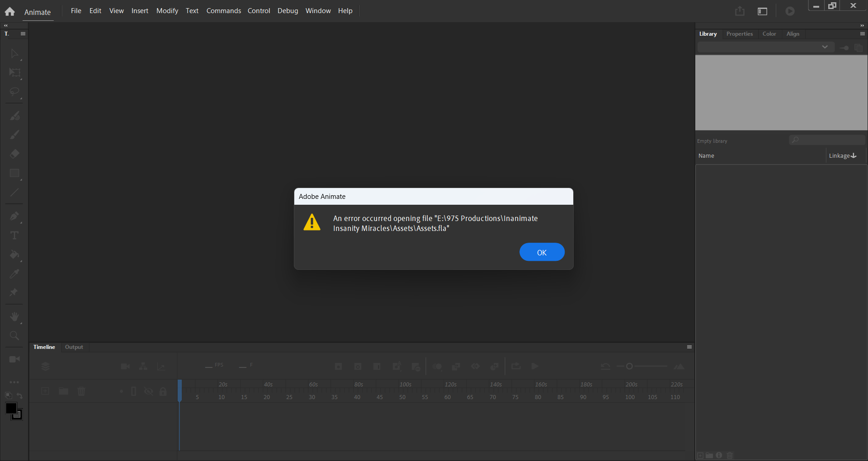Screen dimensions: 868x461
Task: Swap stroke and fill colors
Action: click(x=20, y=396)
